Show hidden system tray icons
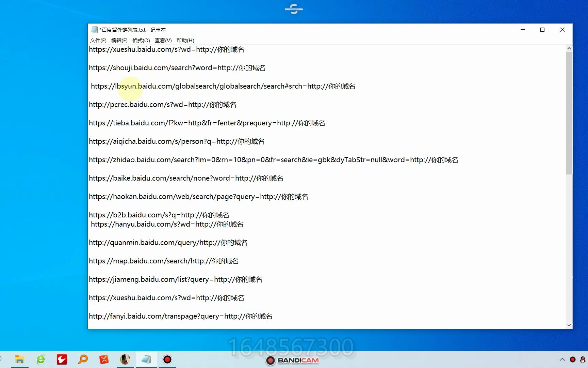 562,359
